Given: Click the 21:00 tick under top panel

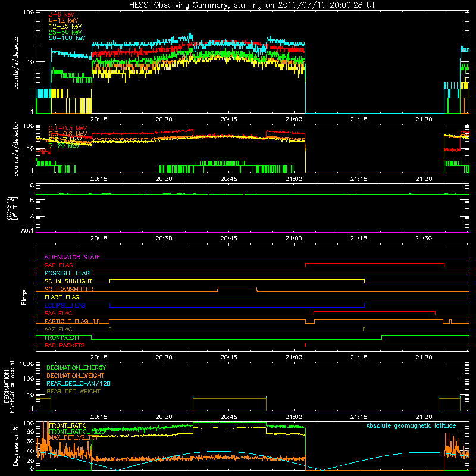Looking at the screenshot, I should coord(293,120).
